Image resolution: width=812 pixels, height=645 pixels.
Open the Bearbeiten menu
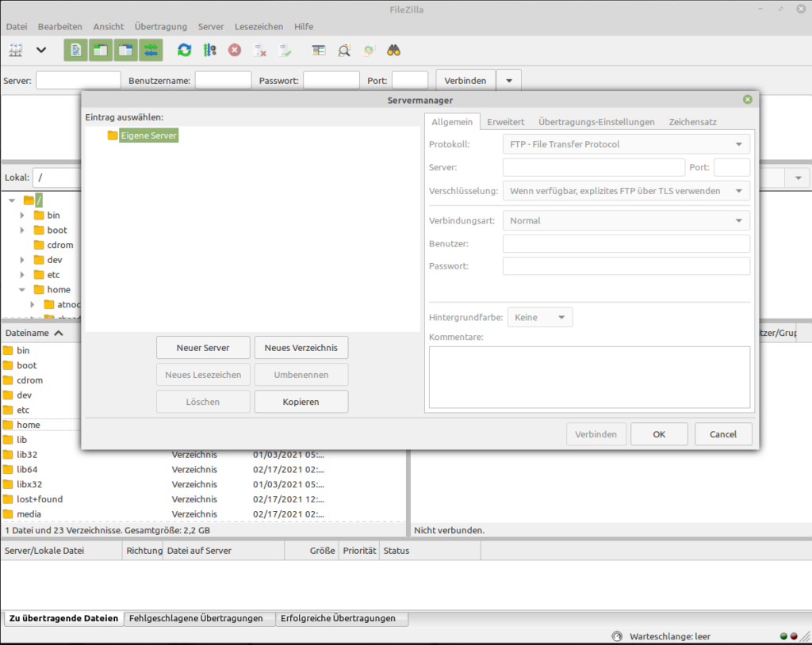(x=60, y=26)
